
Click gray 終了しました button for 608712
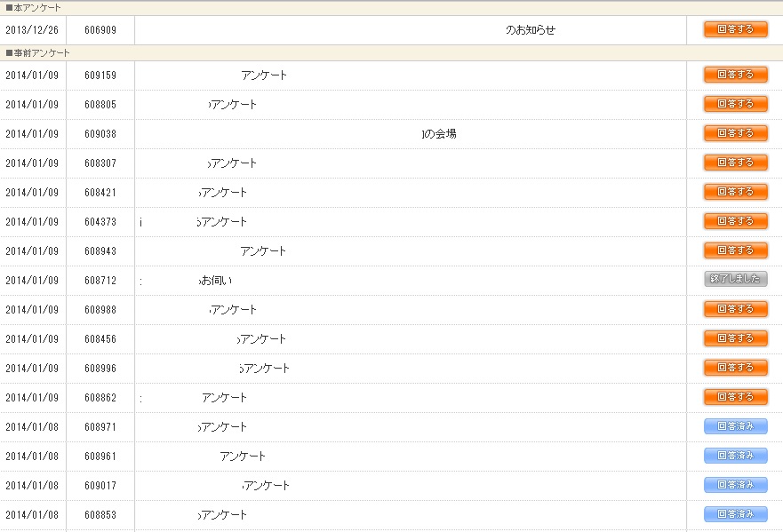tap(735, 279)
